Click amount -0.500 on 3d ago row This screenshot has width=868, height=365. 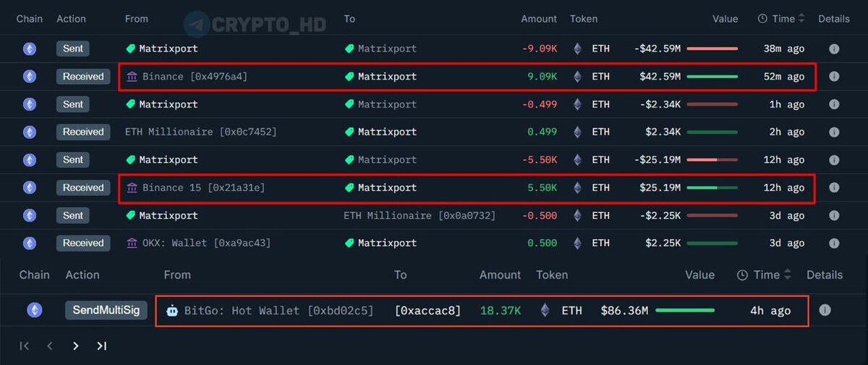[x=540, y=215]
